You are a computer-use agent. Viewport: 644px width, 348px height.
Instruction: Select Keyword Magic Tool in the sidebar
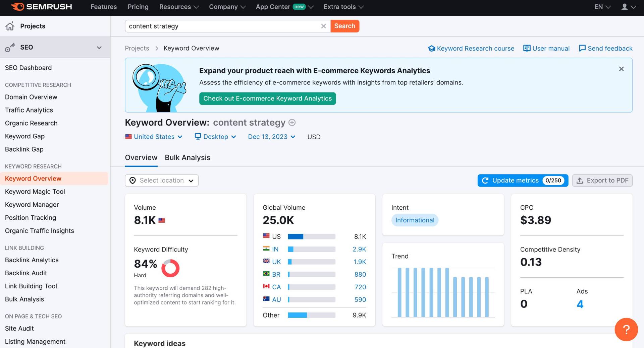[x=35, y=191]
